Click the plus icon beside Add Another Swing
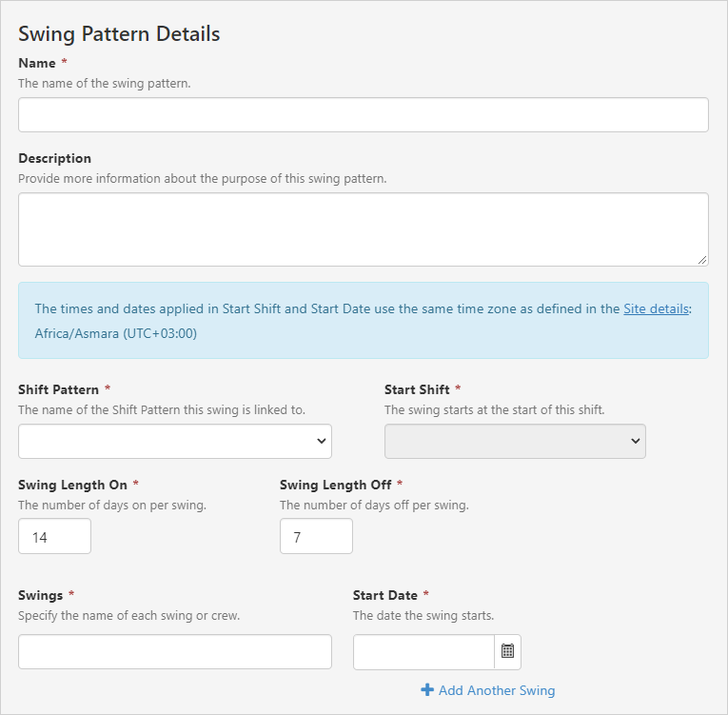The height and width of the screenshot is (715, 728). click(x=427, y=690)
